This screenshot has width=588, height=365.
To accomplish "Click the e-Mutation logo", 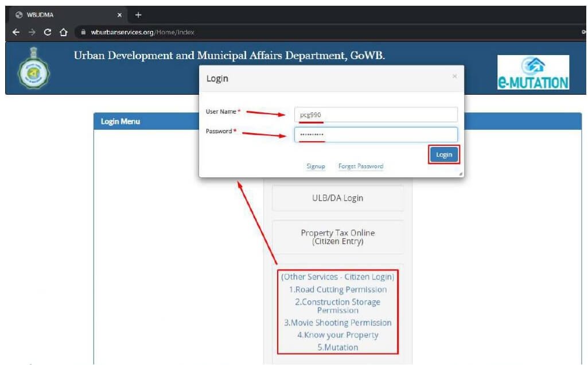I will pos(533,72).
